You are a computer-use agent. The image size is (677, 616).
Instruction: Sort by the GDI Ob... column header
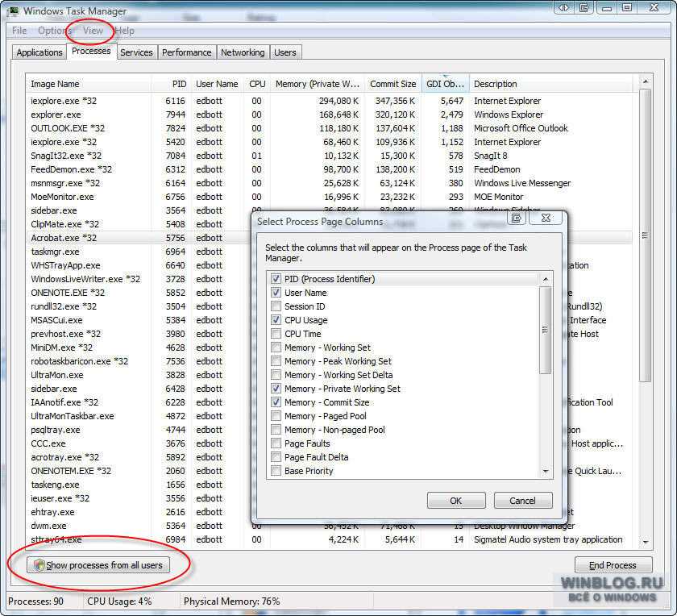click(445, 84)
